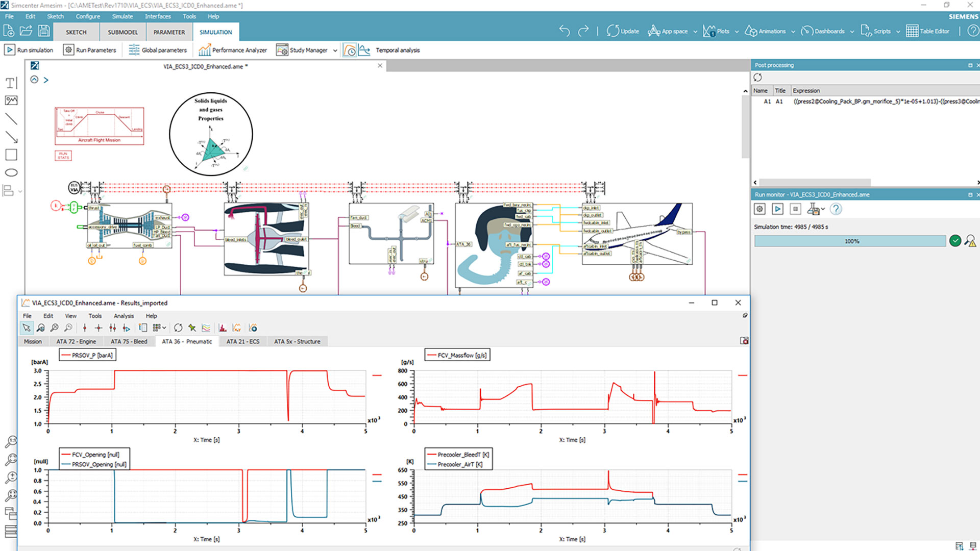Click Run simulation button
The height and width of the screenshot is (551, 980).
(29, 50)
